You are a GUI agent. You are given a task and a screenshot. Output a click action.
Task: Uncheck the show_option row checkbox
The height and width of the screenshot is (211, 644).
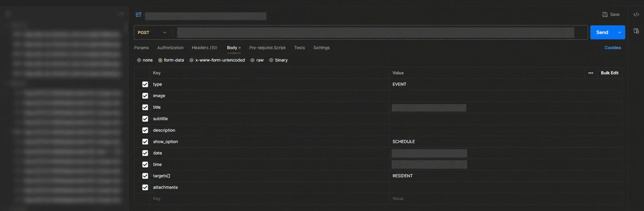point(145,142)
